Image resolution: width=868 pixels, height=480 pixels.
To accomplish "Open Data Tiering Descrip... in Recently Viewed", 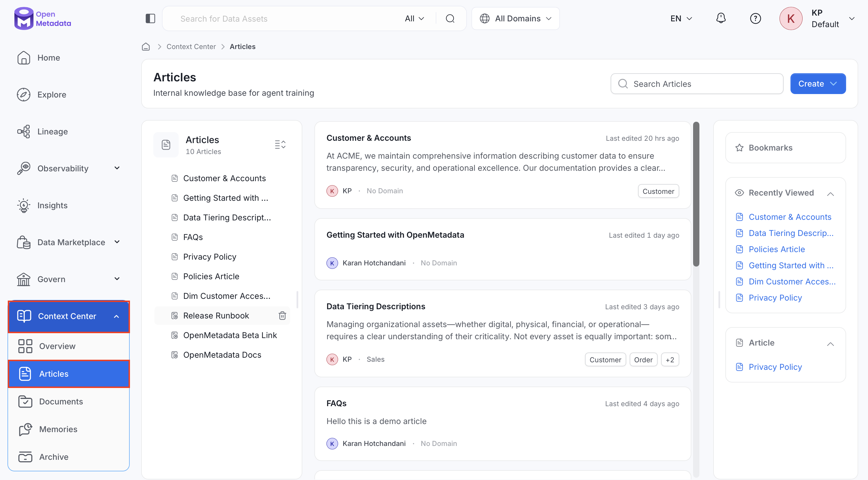I will pyautogui.click(x=791, y=233).
